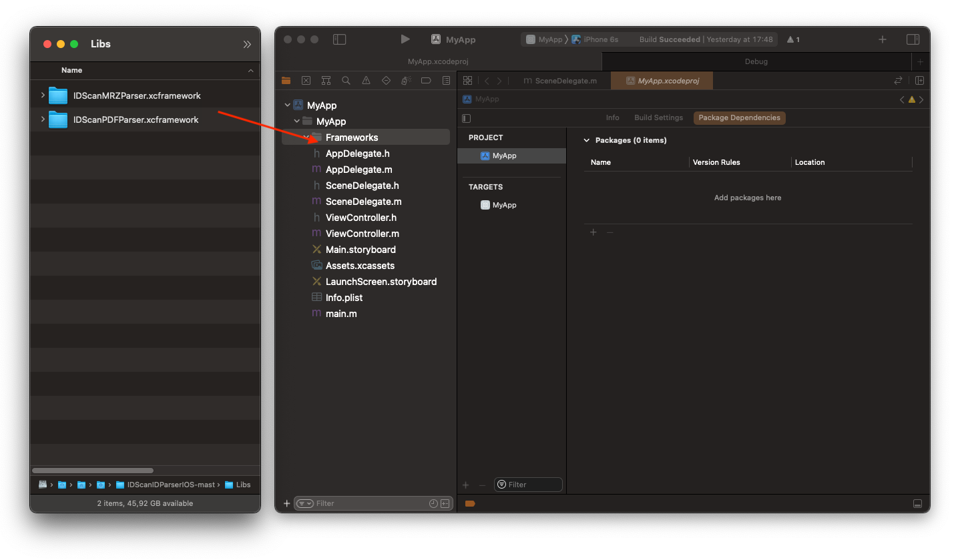The height and width of the screenshot is (560, 960).
Task: Add an editor pane on right
Action: tap(919, 81)
